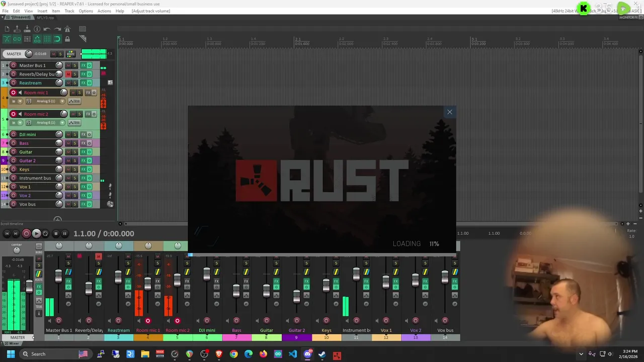644x362 pixels.
Task: Open the Track menu
Action: (69, 11)
